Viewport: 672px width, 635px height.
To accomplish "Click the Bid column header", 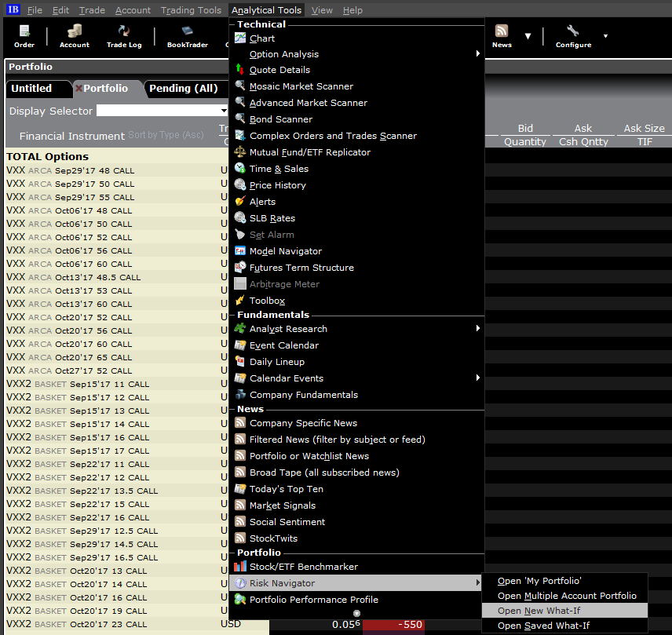I will click(525, 128).
